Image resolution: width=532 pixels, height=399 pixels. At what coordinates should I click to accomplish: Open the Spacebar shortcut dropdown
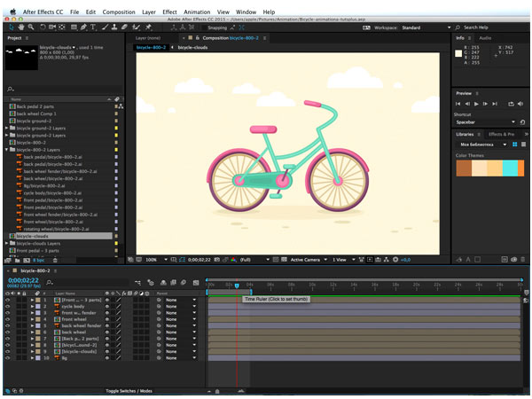(x=485, y=122)
